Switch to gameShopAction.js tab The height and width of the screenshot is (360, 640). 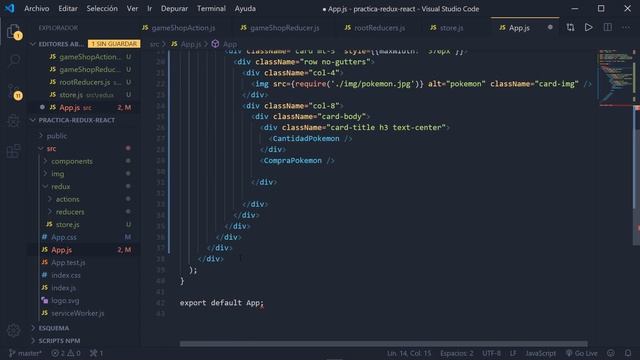179,28
